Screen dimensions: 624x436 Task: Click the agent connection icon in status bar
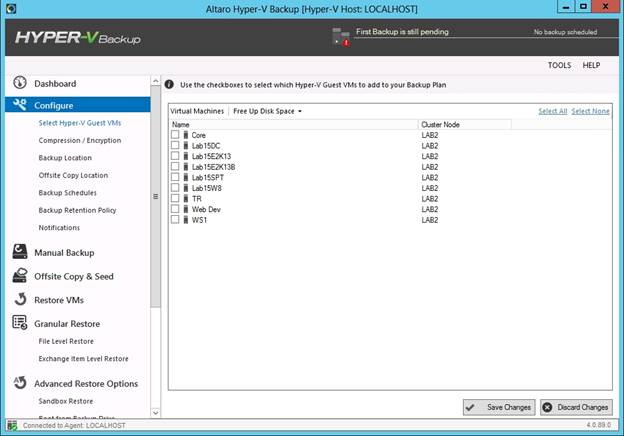pyautogui.click(x=12, y=425)
